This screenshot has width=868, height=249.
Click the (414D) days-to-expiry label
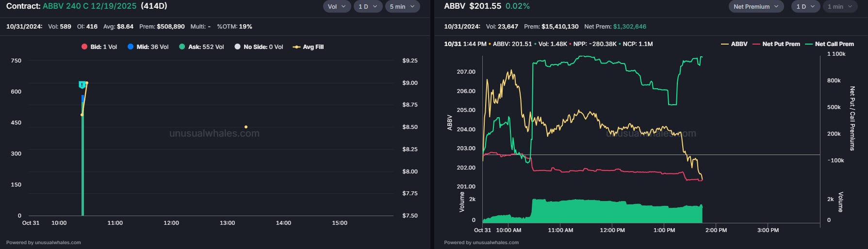[154, 6]
